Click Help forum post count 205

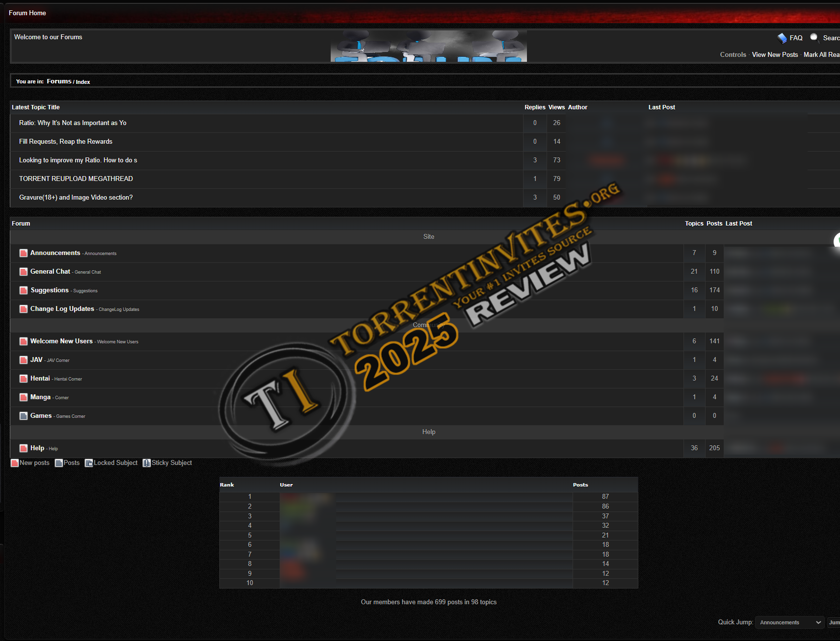pyautogui.click(x=714, y=448)
